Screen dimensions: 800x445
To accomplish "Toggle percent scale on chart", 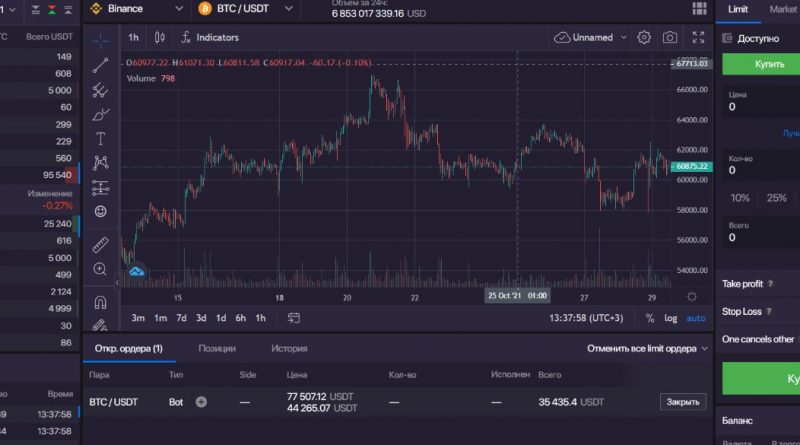I will [650, 318].
